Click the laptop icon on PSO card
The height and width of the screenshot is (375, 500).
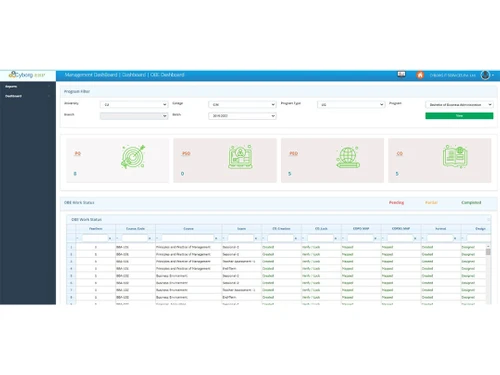[240, 157]
